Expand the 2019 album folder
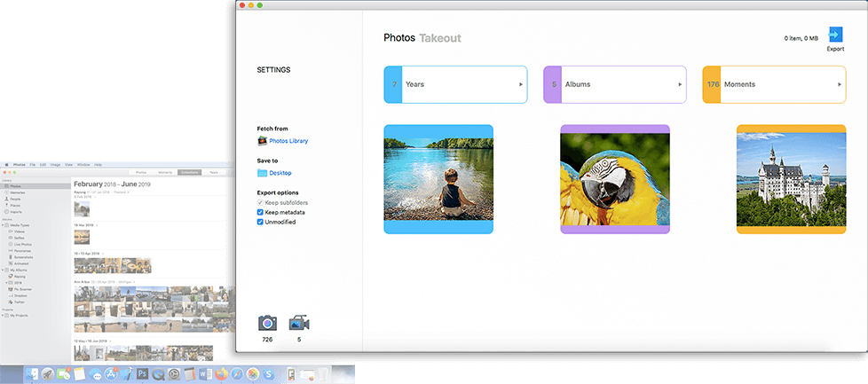This screenshot has height=384, width=868. click(6, 283)
